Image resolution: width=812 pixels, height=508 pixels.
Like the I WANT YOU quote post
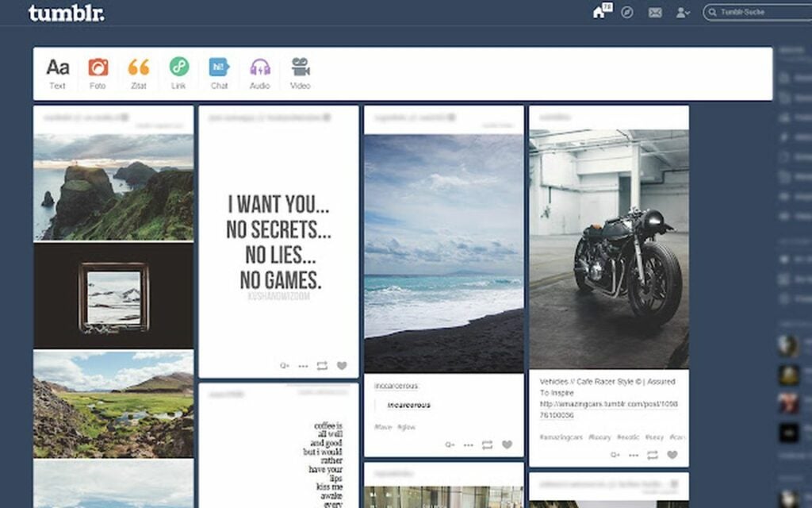pyautogui.click(x=341, y=366)
